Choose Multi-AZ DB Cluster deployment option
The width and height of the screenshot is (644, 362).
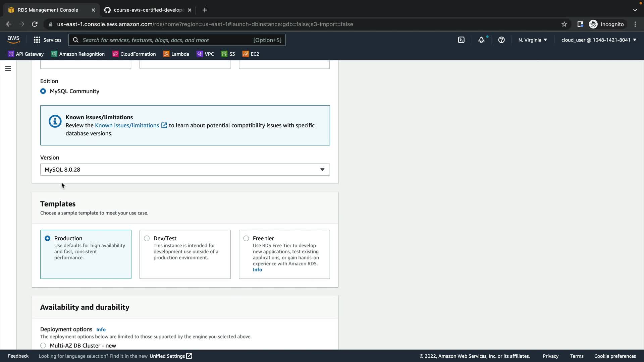tap(43, 346)
